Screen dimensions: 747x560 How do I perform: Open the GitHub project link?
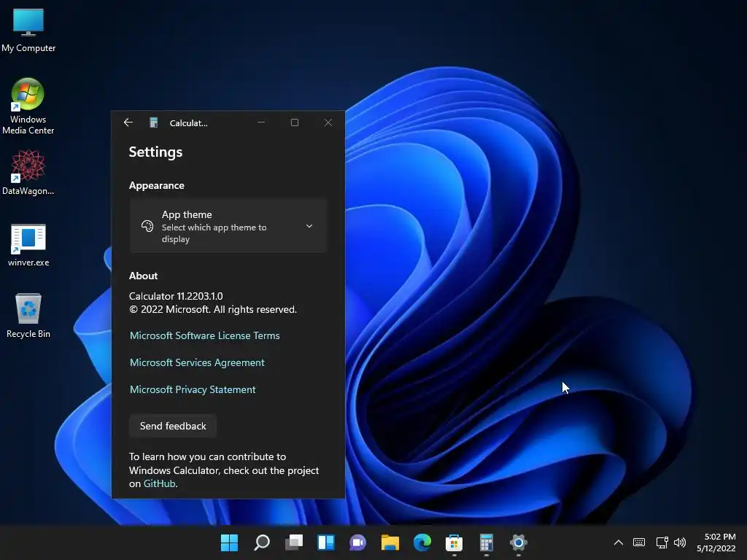click(160, 483)
